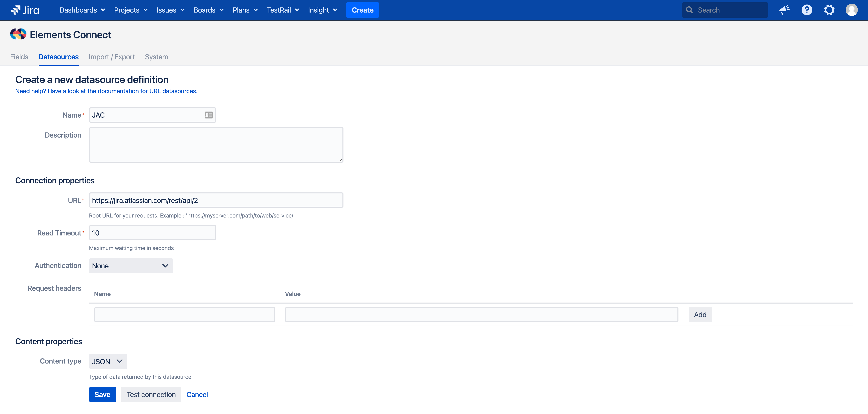Open the feedback megaphone icon

click(784, 10)
